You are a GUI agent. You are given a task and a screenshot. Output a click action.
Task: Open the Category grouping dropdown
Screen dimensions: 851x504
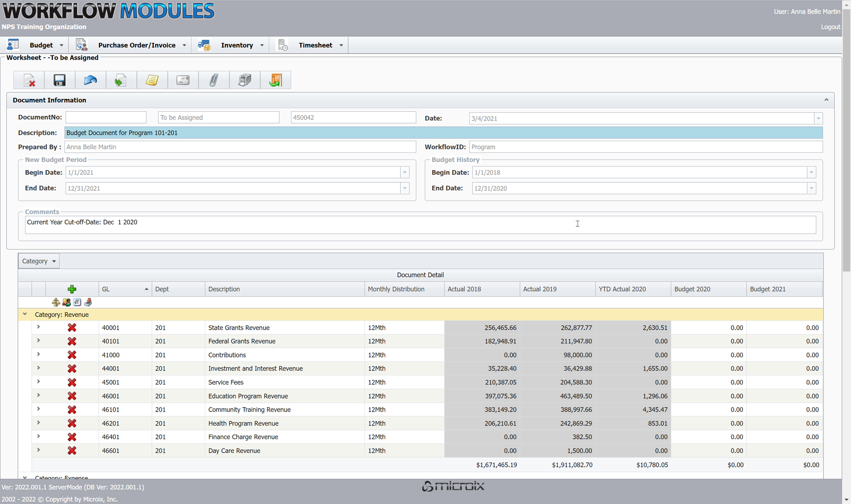tap(39, 261)
